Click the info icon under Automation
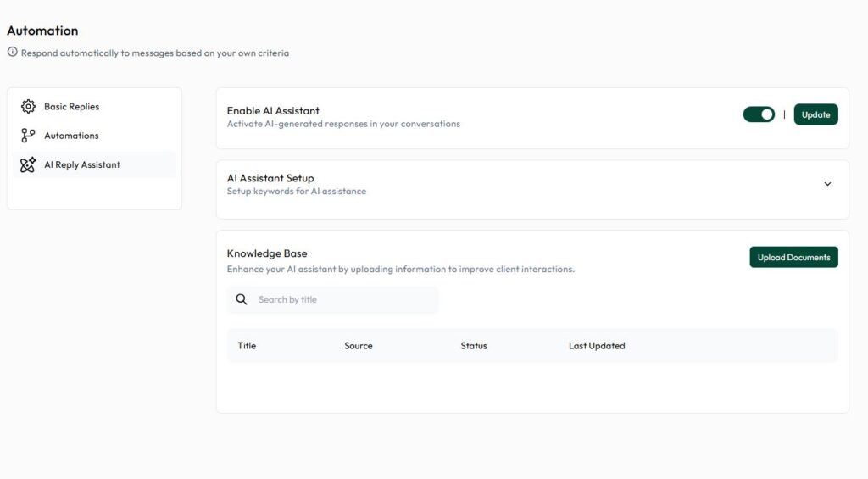 pos(12,52)
